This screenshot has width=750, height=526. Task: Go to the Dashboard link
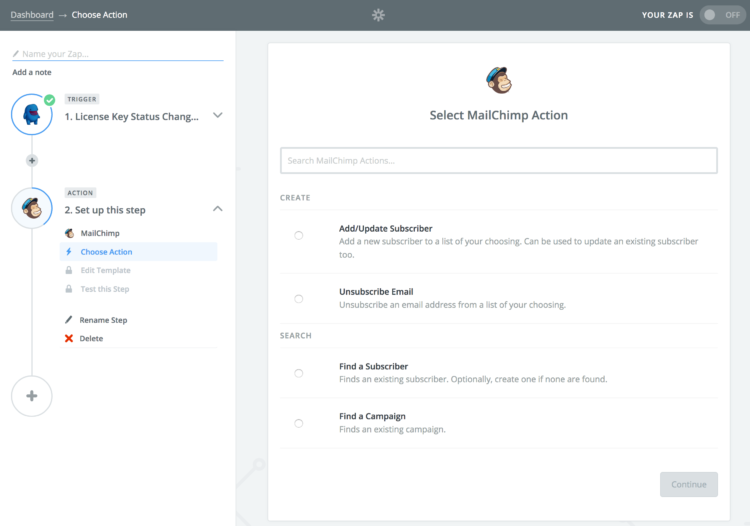click(32, 15)
